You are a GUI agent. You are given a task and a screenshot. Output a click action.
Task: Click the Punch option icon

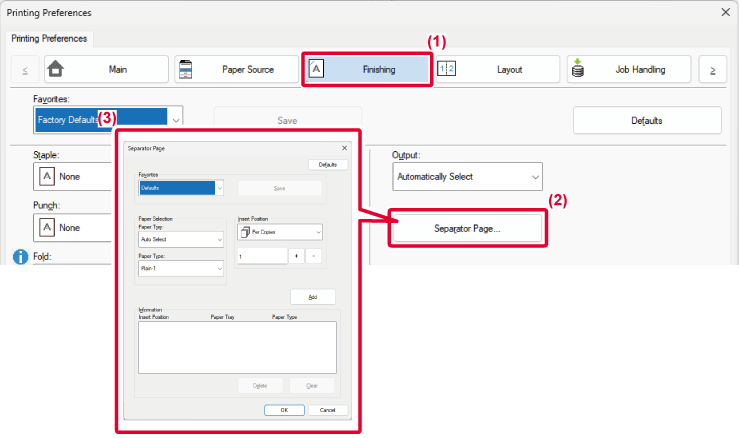pyautogui.click(x=47, y=227)
